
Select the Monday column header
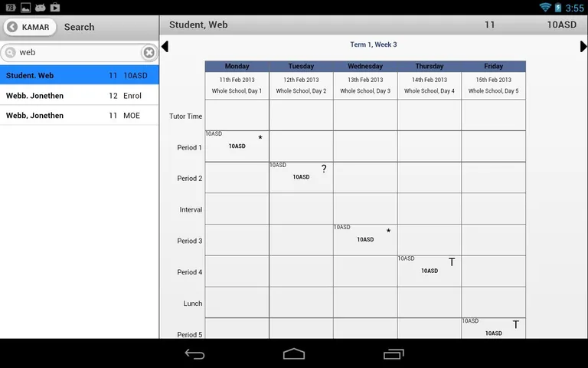(x=237, y=66)
